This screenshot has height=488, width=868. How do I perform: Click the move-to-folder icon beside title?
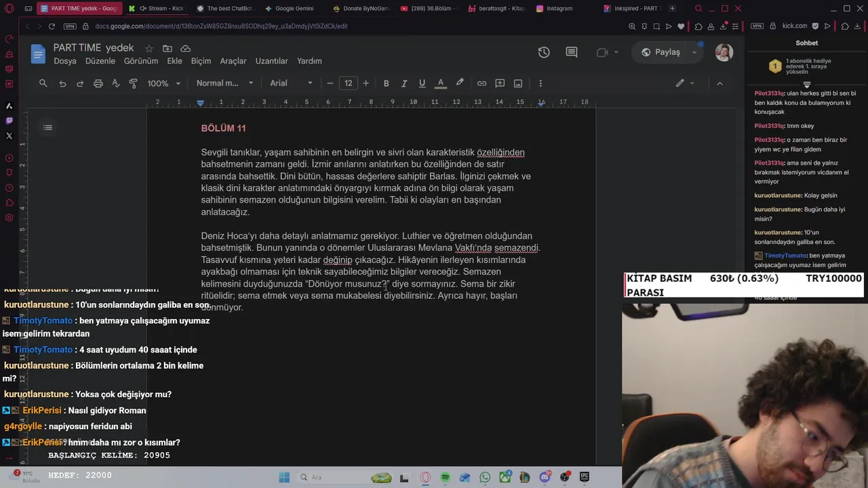pos(167,49)
